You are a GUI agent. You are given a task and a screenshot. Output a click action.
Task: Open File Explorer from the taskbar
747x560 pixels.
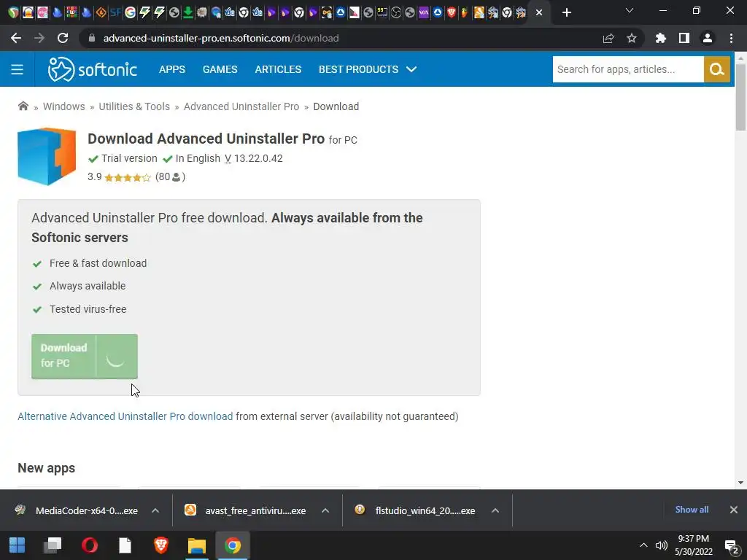click(197, 545)
